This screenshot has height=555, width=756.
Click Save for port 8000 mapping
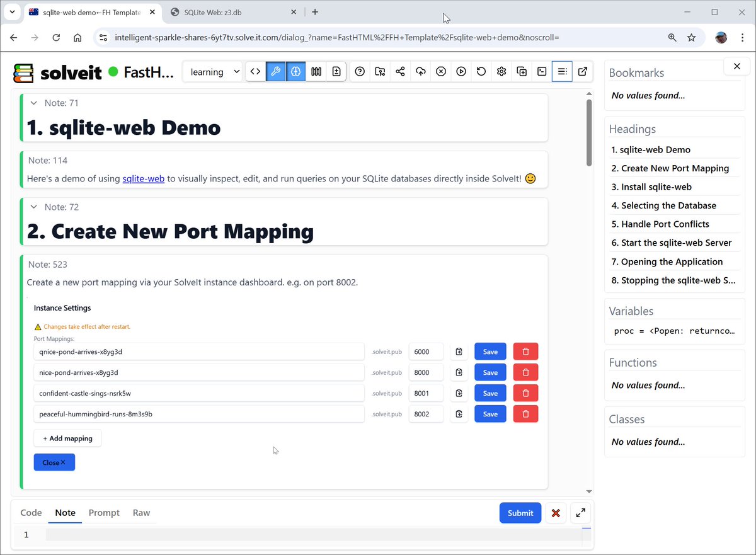490,372
